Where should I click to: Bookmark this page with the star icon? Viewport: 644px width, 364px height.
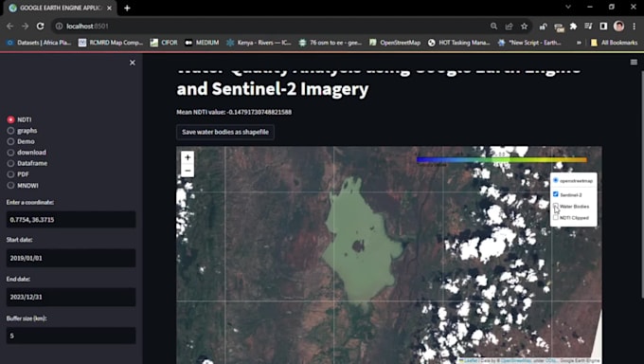coord(524,27)
